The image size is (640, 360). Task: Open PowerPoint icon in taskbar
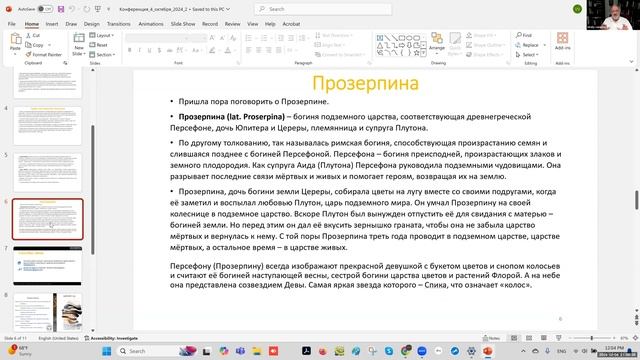488,351
